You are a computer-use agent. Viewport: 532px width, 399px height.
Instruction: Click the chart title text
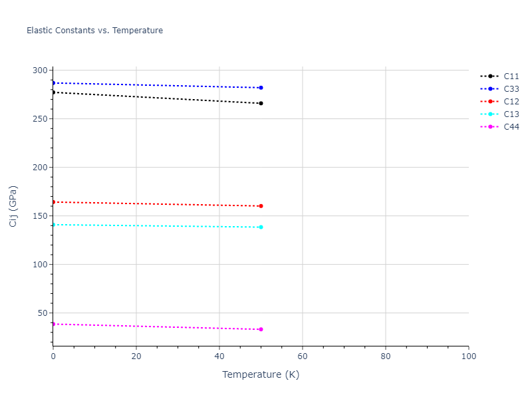click(x=94, y=31)
